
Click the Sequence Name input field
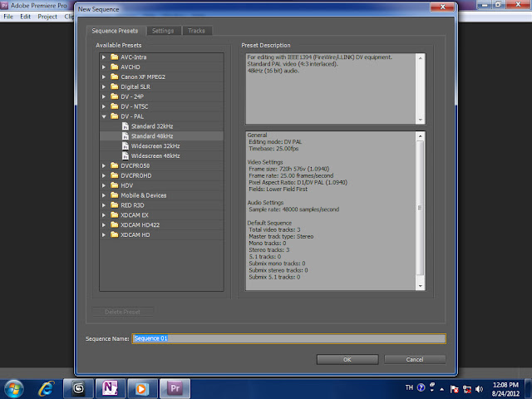[x=288, y=338]
